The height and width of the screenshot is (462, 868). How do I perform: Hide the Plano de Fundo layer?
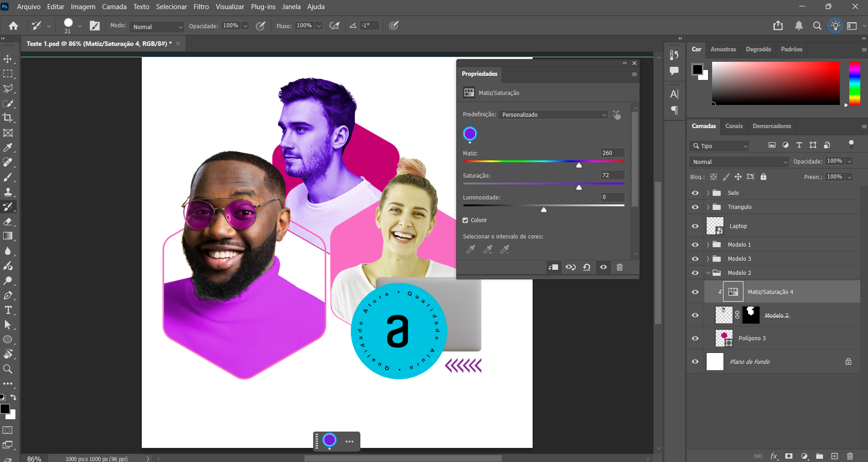coord(695,362)
